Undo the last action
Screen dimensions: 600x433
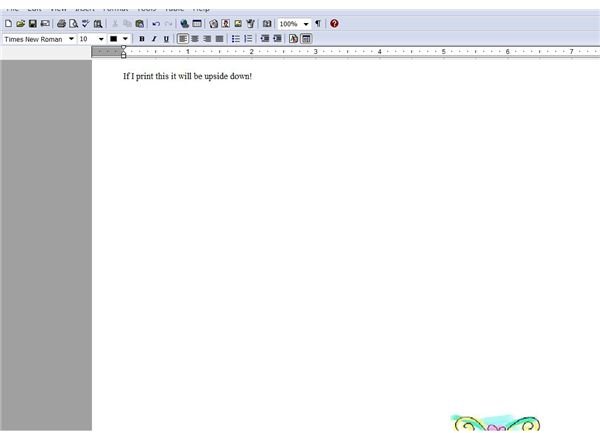[156, 24]
